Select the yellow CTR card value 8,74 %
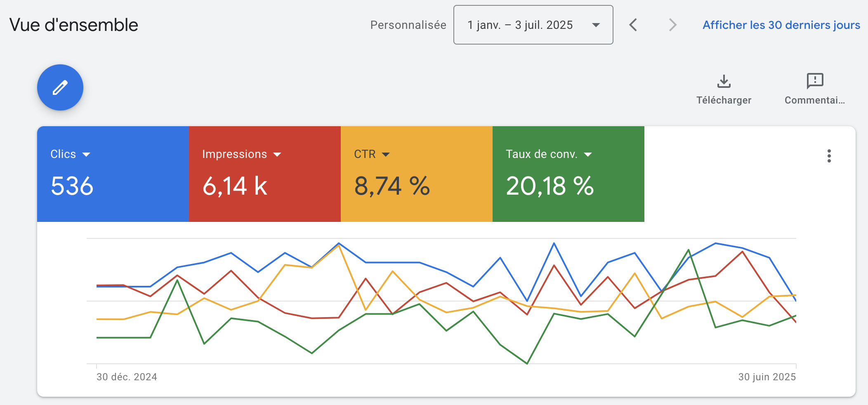Image resolution: width=868 pixels, height=405 pixels. (392, 186)
